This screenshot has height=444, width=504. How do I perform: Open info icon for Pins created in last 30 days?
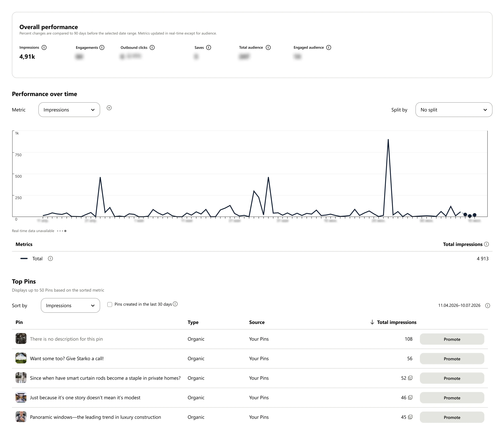175,304
